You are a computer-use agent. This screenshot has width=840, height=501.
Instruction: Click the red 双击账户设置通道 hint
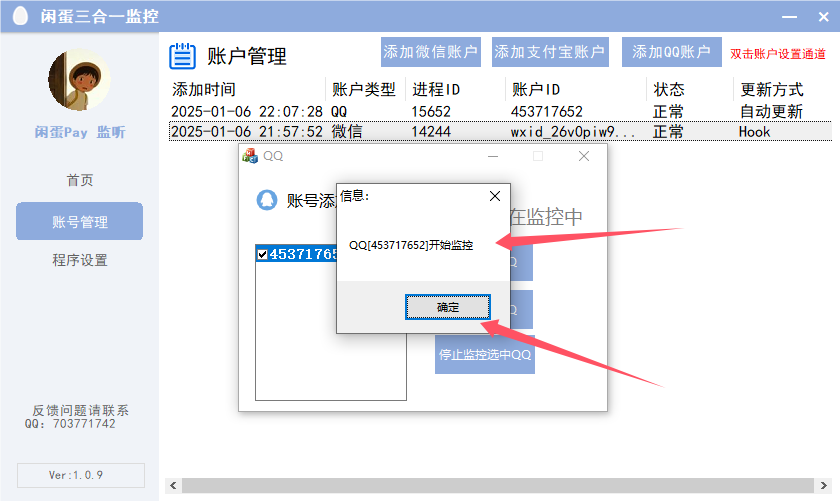point(778,54)
